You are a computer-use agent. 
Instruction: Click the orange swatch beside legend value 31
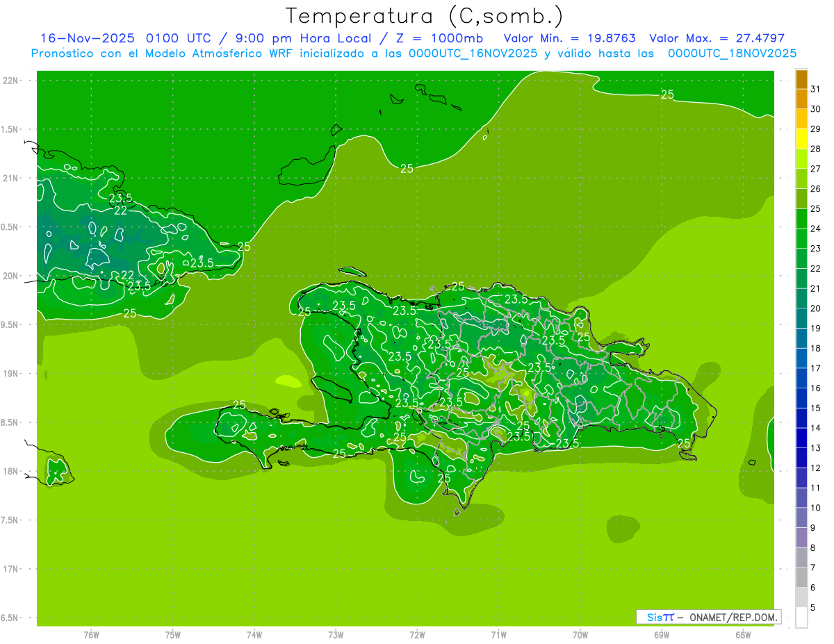[x=801, y=79]
